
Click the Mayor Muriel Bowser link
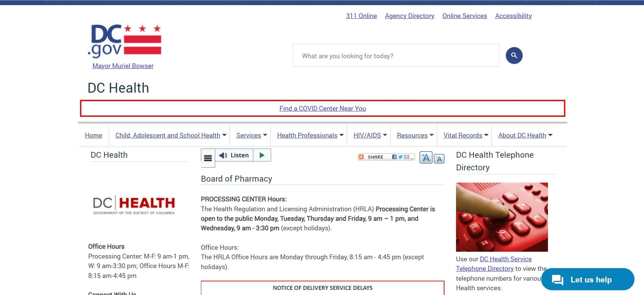[x=123, y=66]
